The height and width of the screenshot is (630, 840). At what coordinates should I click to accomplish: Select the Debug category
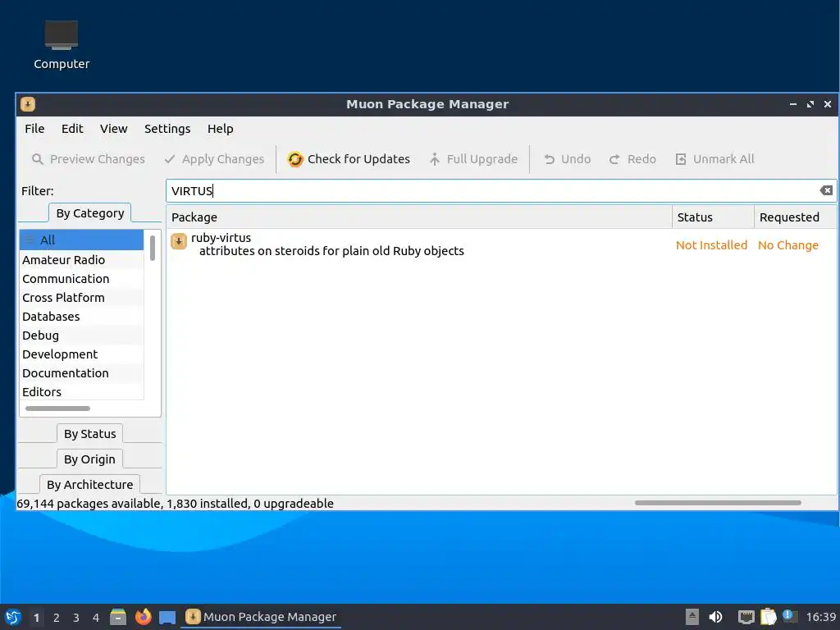click(81, 336)
